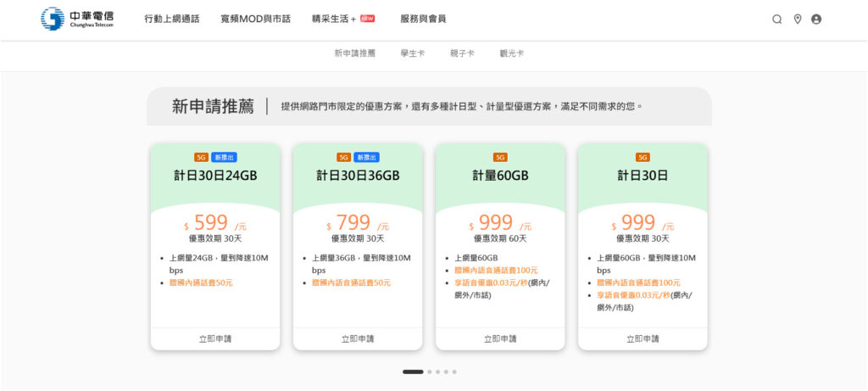Image resolution: width=868 pixels, height=391 pixels.
Task: Switch to the 學生卡 tab
Action: coord(413,53)
